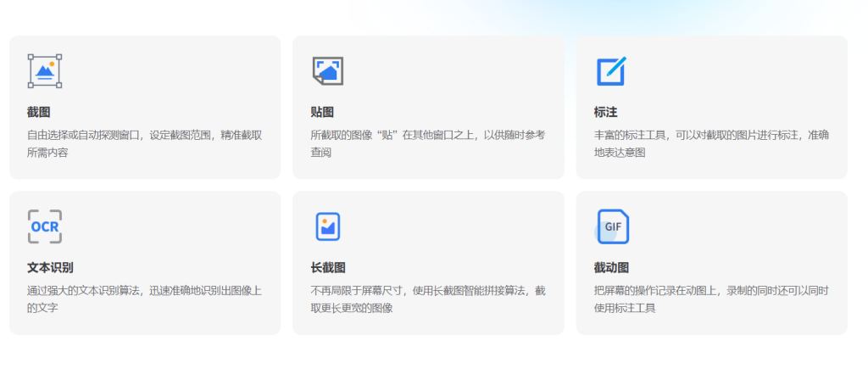Click the 截动图 title text

tap(611, 268)
